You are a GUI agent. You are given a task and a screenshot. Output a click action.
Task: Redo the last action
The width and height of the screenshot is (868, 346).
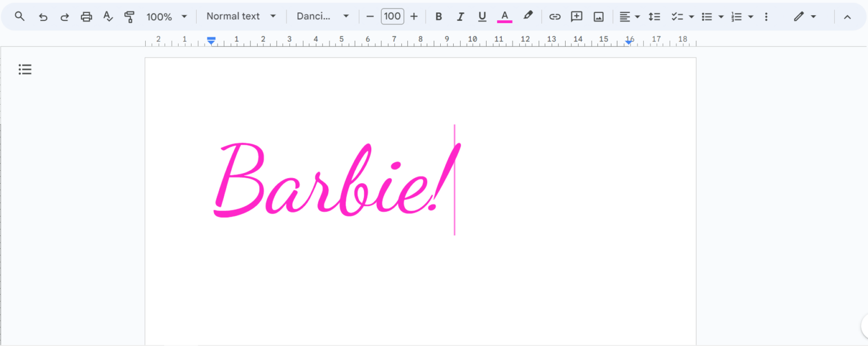[x=64, y=16]
